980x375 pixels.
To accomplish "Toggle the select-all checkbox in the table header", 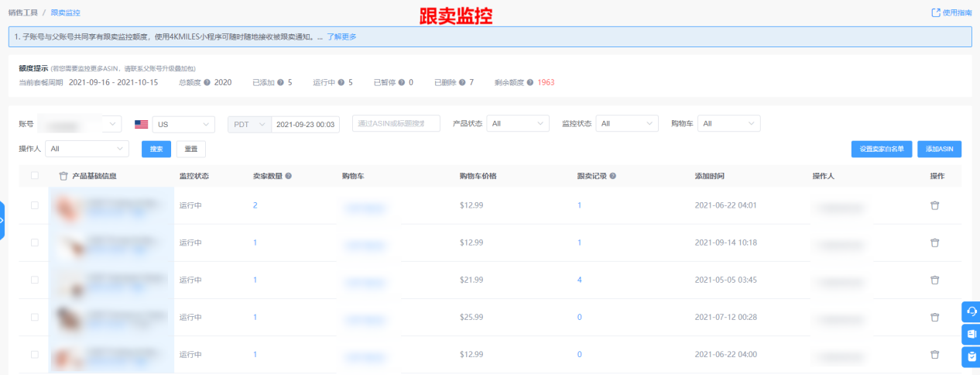I will coord(34,176).
